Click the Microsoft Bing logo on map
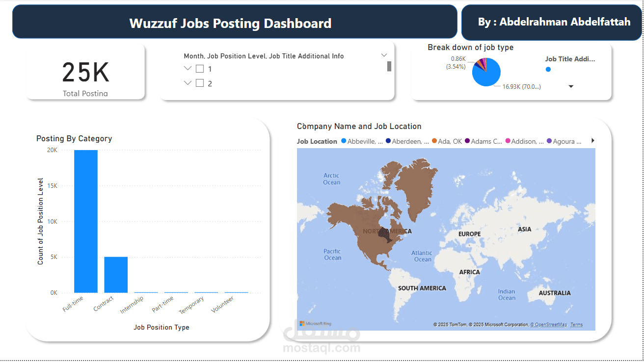 pyautogui.click(x=316, y=324)
